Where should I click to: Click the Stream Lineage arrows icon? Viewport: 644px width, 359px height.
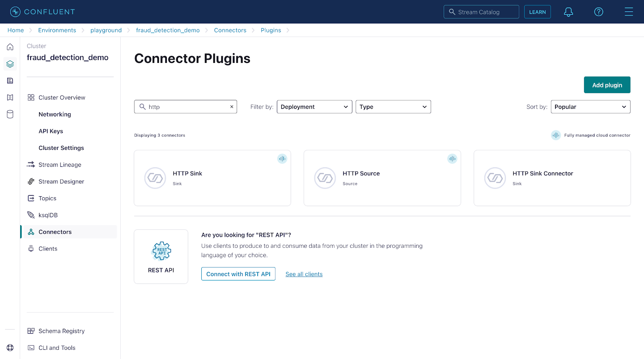tap(31, 164)
